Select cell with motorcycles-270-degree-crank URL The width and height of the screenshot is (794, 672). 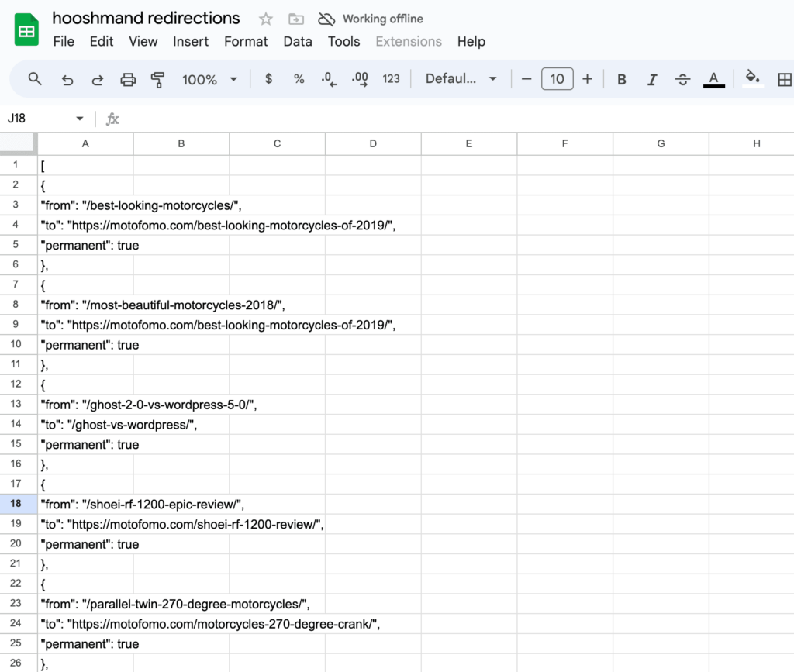(x=85, y=623)
